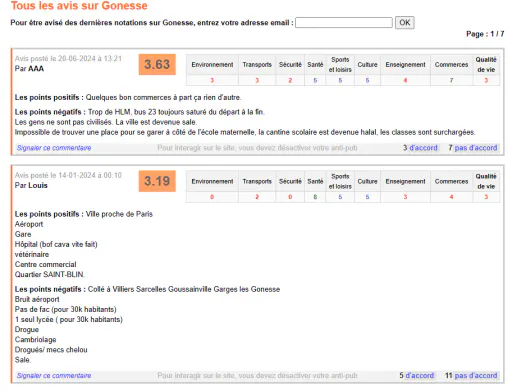Click "11 pas d'accord" on Louis's review
Screen dimensions: 512x391
click(471, 376)
